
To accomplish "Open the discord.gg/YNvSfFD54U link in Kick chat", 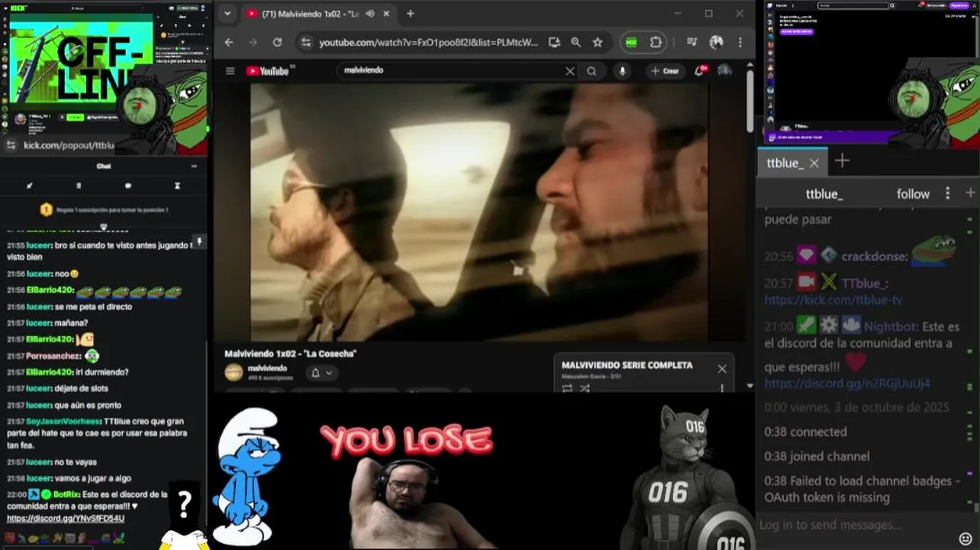I will click(x=66, y=519).
